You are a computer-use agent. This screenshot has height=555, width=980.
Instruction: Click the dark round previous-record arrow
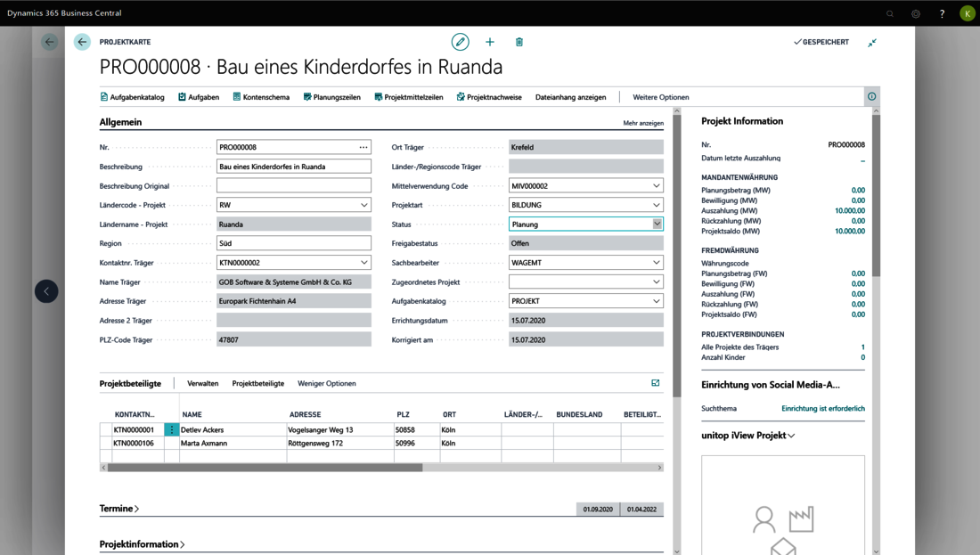[46, 291]
